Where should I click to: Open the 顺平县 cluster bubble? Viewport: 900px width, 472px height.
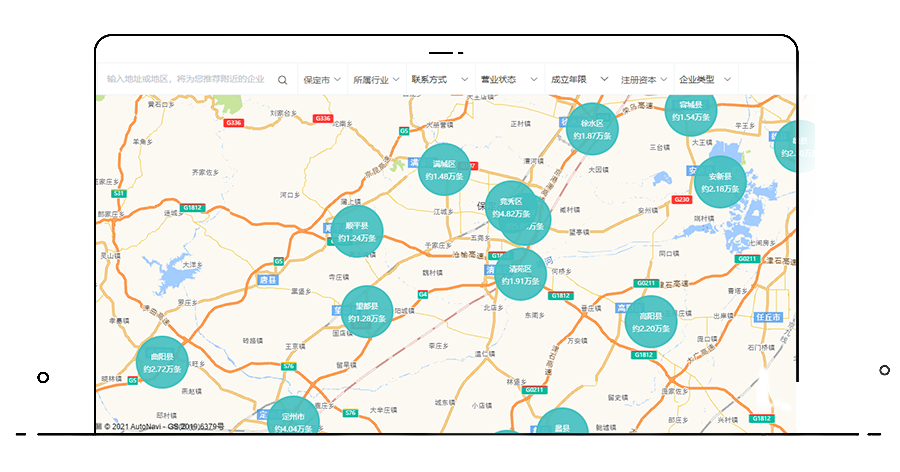(x=357, y=232)
